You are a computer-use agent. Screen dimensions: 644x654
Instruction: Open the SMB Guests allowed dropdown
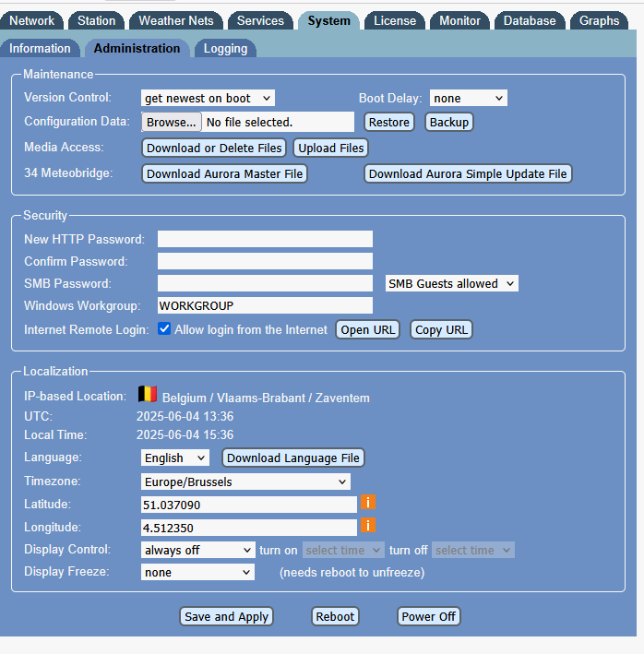pyautogui.click(x=451, y=283)
